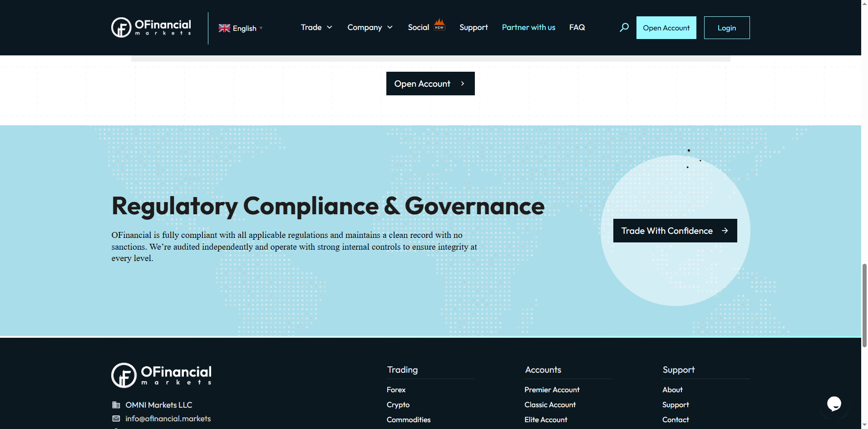
Task: Click the dark Open Account button below header
Action: (x=430, y=84)
